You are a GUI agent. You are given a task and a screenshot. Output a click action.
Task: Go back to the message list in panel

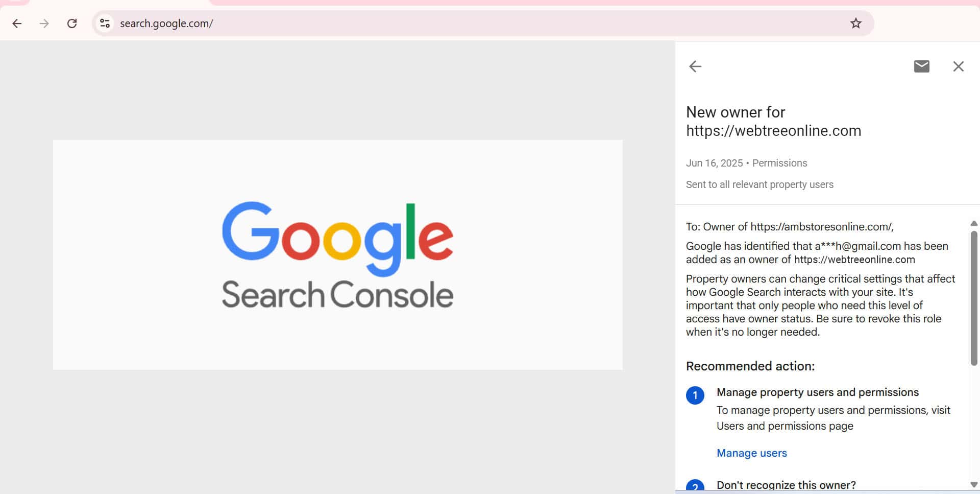695,66
